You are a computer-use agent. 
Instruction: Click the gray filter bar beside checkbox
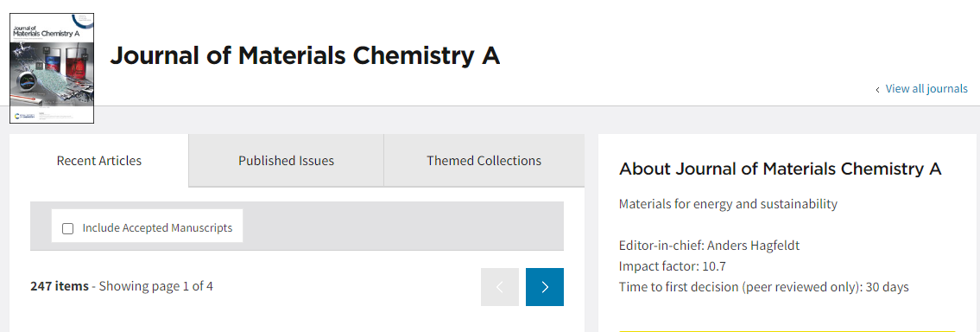(x=403, y=226)
